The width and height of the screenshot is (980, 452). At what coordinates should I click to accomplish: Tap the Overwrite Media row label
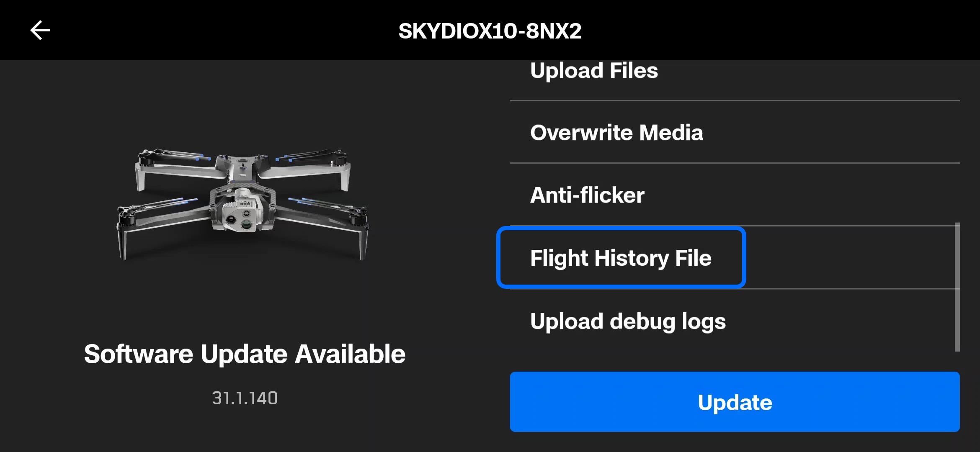coord(616,133)
